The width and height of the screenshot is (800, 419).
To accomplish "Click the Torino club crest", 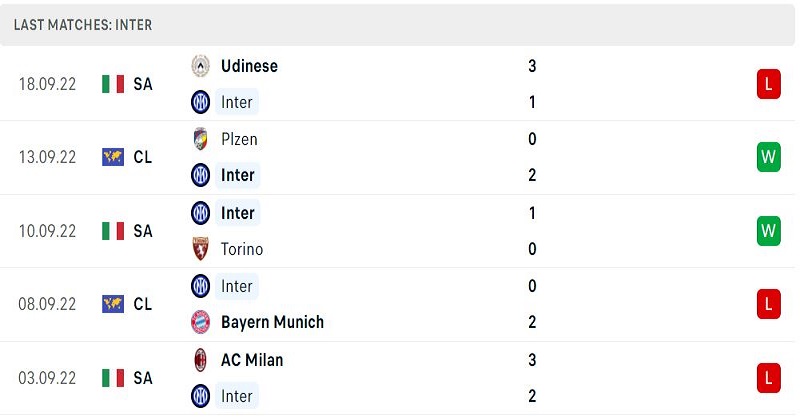I will pyautogui.click(x=201, y=249).
